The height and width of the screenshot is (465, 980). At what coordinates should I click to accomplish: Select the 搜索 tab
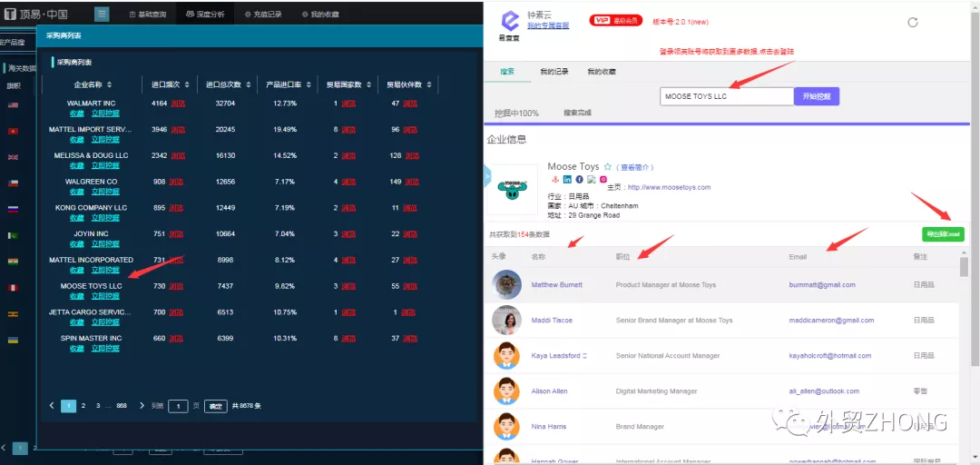click(507, 72)
